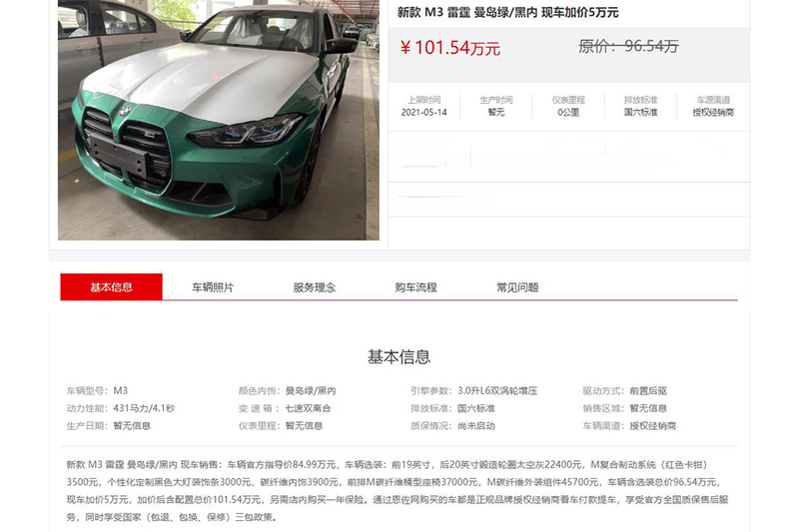The image size is (799, 532).
Task: Click the 排放标准 国六标准 field
Action: pyautogui.click(x=640, y=106)
